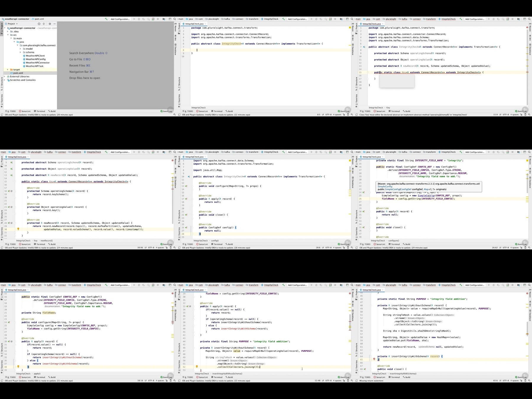Collapse the com.pluralsight.kafka.connect package
This screenshot has height=399, width=532.
[18, 45]
